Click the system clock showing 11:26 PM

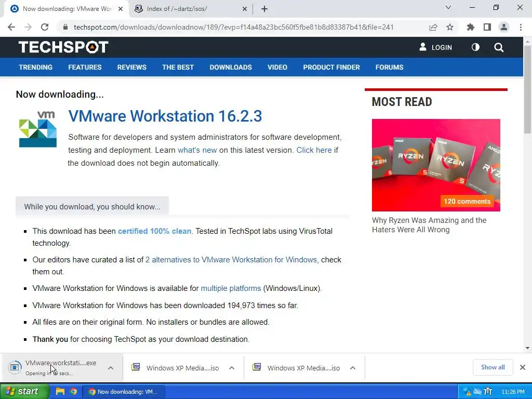513,392
